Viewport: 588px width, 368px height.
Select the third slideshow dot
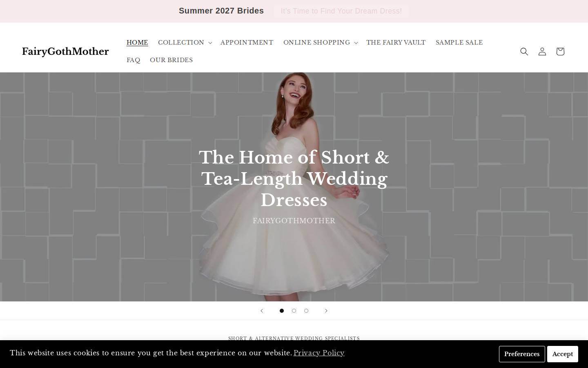click(306, 311)
